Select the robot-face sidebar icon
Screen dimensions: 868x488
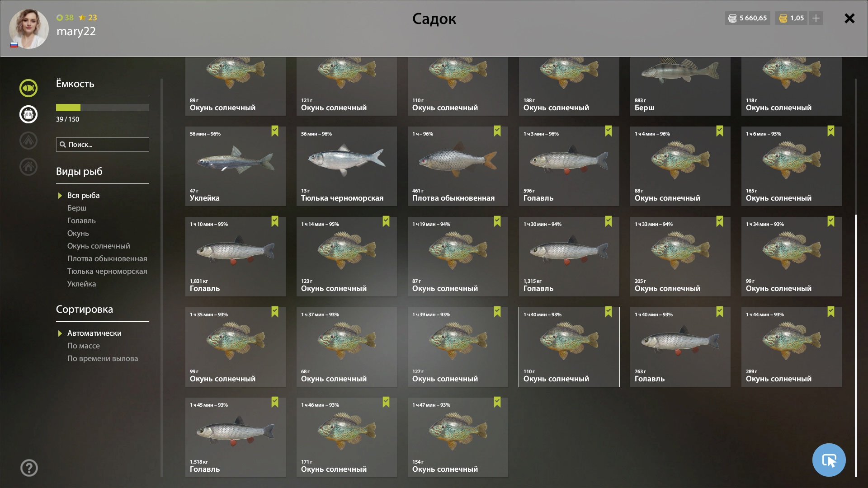tap(28, 114)
